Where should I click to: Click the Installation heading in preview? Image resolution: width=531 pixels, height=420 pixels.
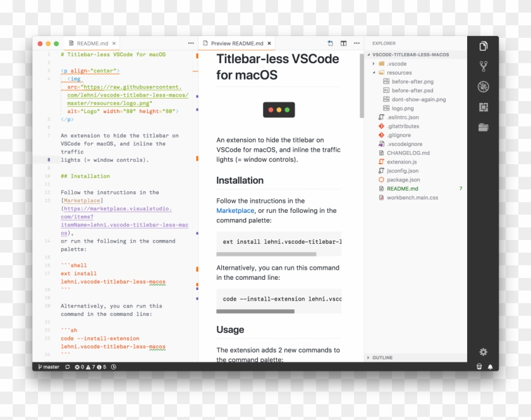point(240,181)
